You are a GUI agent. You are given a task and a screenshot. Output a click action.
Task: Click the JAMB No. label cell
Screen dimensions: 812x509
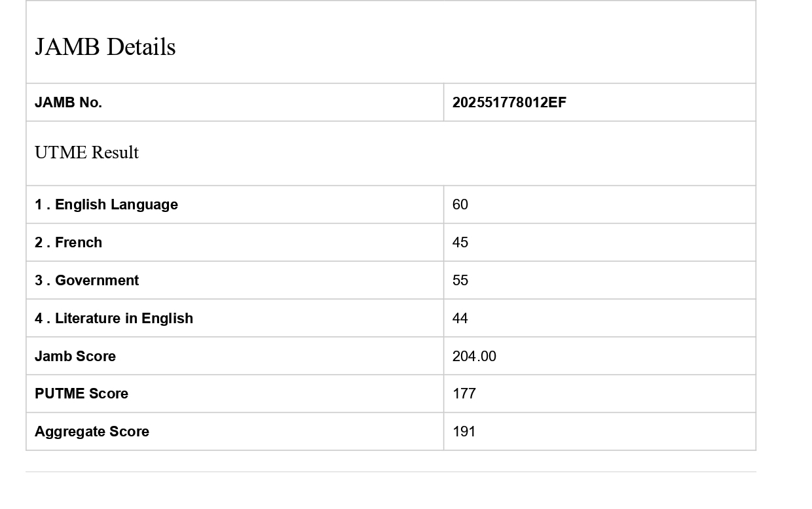click(68, 103)
